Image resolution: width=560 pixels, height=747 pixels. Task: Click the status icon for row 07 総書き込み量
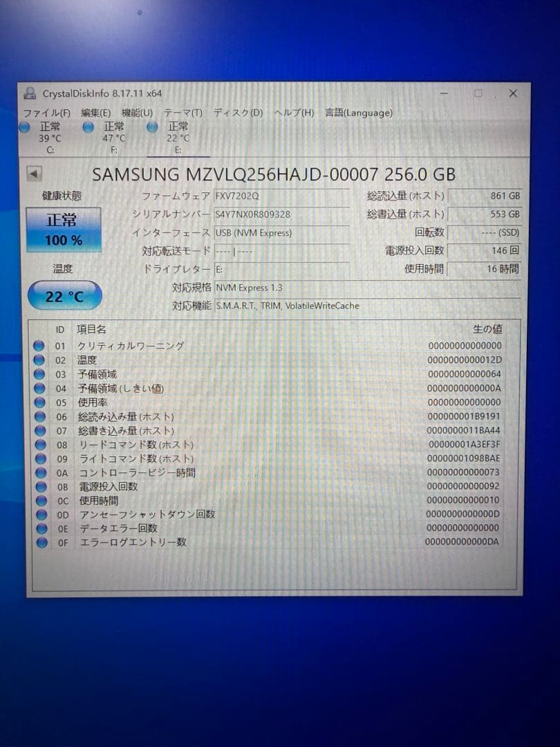pyautogui.click(x=41, y=431)
